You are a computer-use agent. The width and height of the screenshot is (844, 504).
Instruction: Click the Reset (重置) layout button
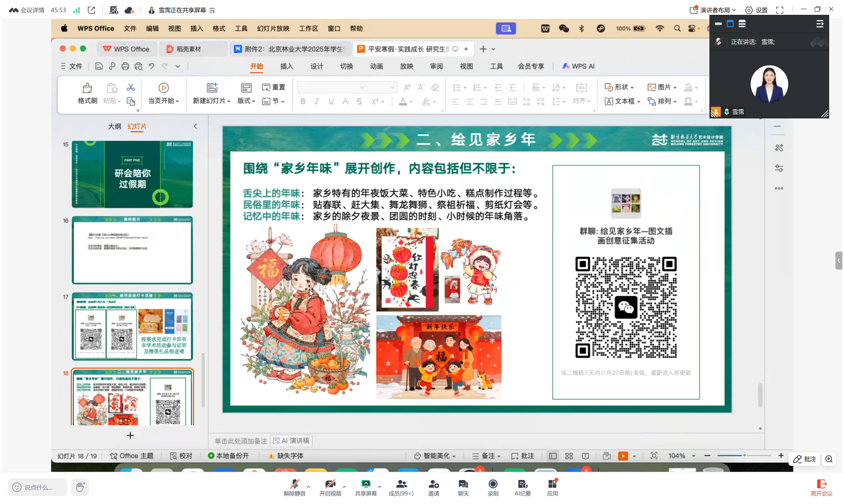[274, 88]
